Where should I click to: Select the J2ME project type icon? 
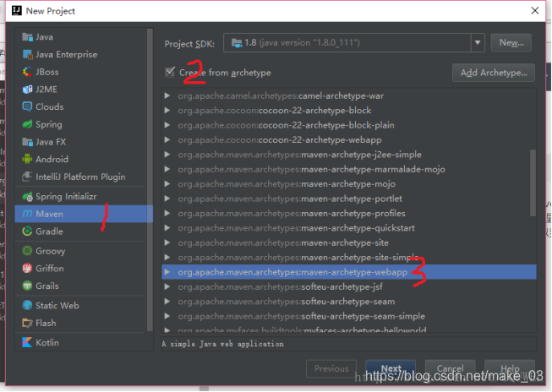pos(27,90)
